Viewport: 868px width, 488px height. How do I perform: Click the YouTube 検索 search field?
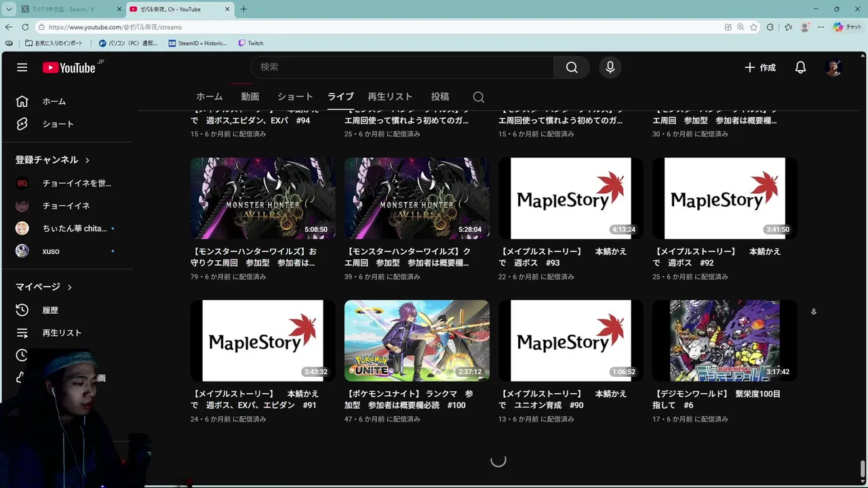pos(402,67)
